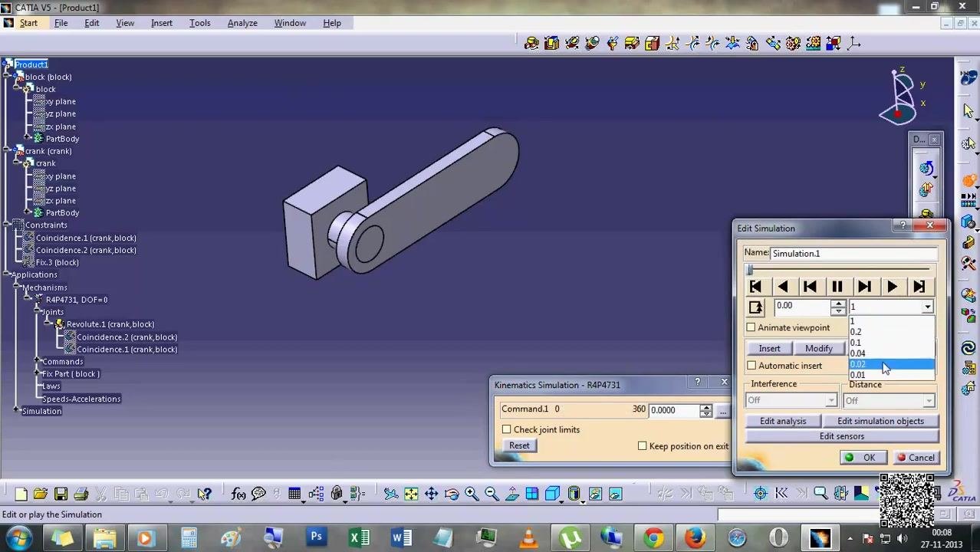Click the Modify button

(818, 349)
